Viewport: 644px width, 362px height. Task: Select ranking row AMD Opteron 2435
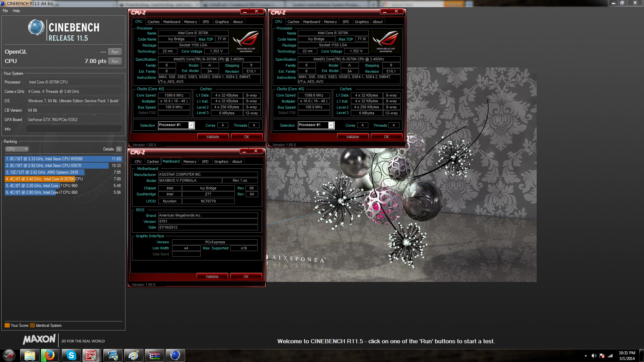pos(63,172)
